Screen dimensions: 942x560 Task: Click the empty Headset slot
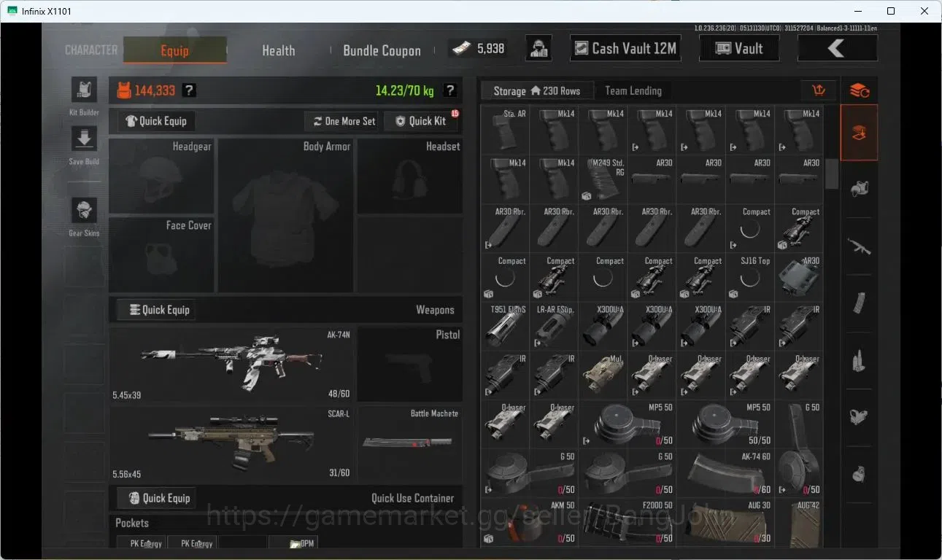coord(409,176)
